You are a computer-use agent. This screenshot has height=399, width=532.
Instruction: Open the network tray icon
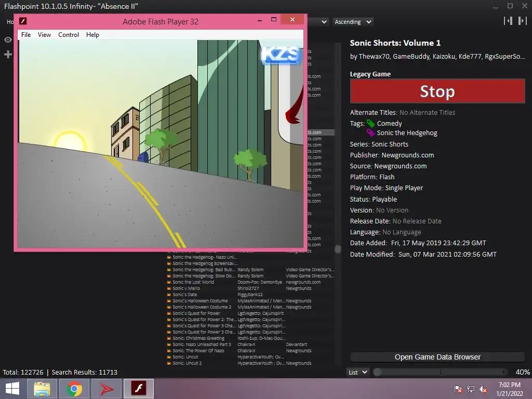[471, 389]
